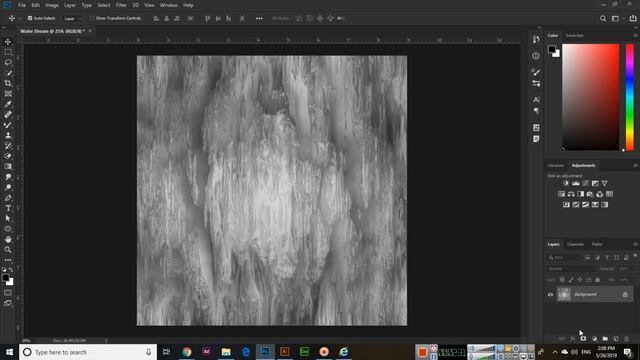Open the Image menu
The width and height of the screenshot is (640, 360).
52,5
